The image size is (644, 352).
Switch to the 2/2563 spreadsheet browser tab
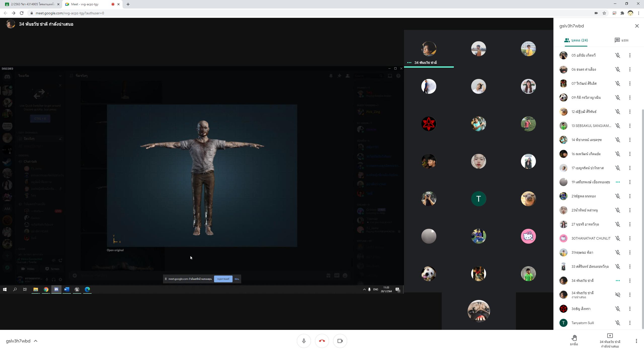(31, 4)
